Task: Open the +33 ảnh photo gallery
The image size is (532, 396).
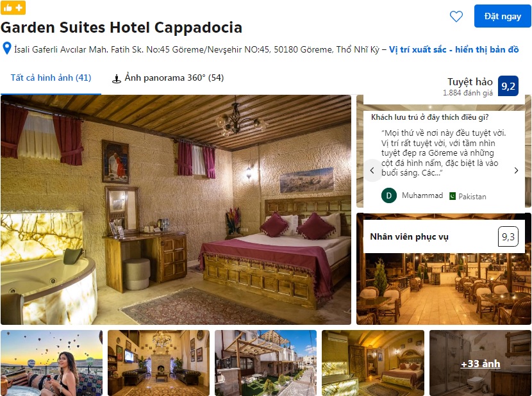Action: 480,363
